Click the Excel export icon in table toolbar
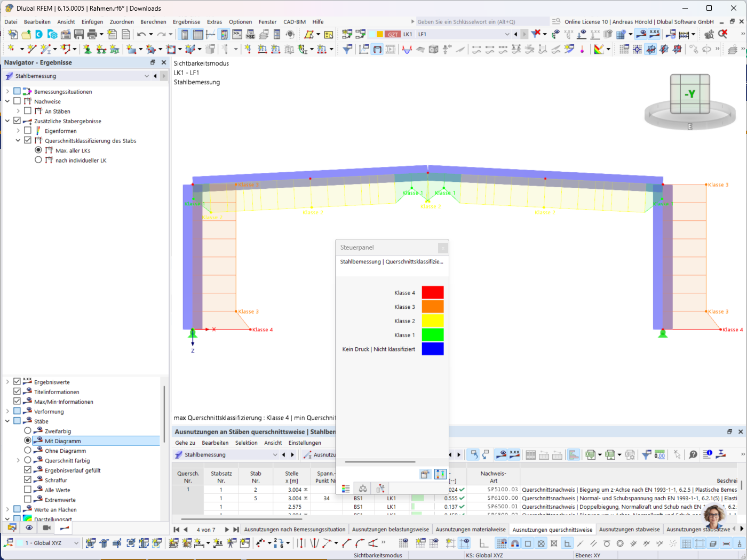747x560 pixels. pos(590,454)
